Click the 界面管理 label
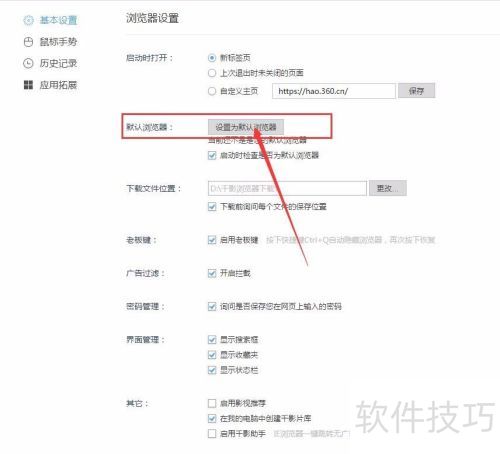The image size is (500, 454). [145, 340]
